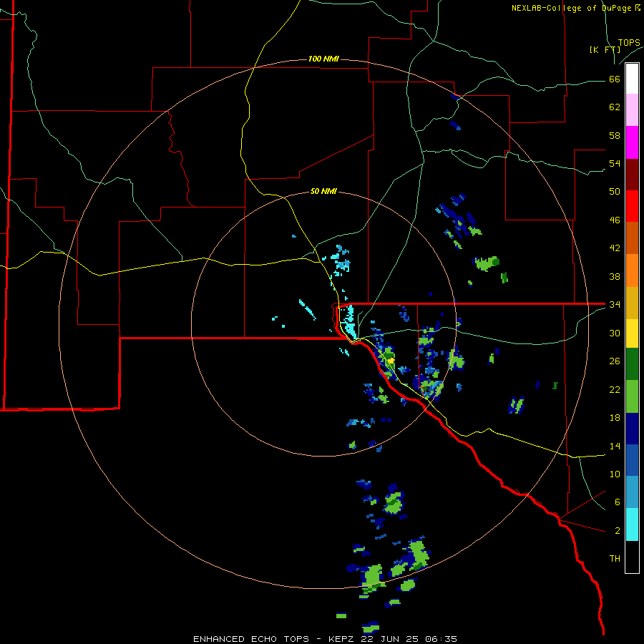Click the legend value 54
The image size is (644, 644).
pos(615,163)
